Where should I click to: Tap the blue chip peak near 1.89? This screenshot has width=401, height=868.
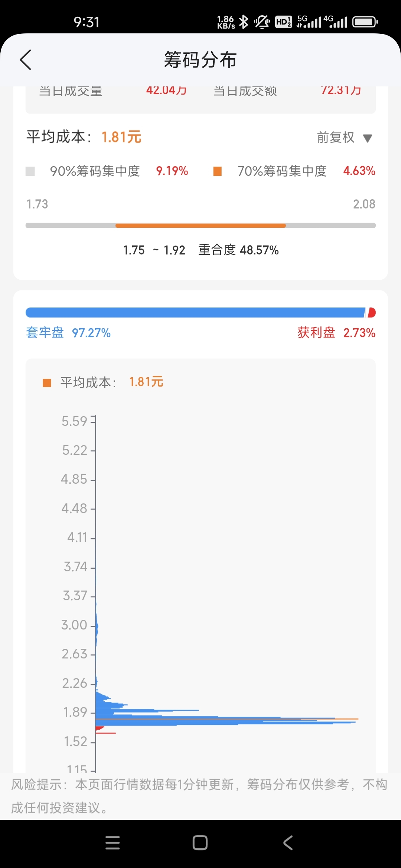226,719
